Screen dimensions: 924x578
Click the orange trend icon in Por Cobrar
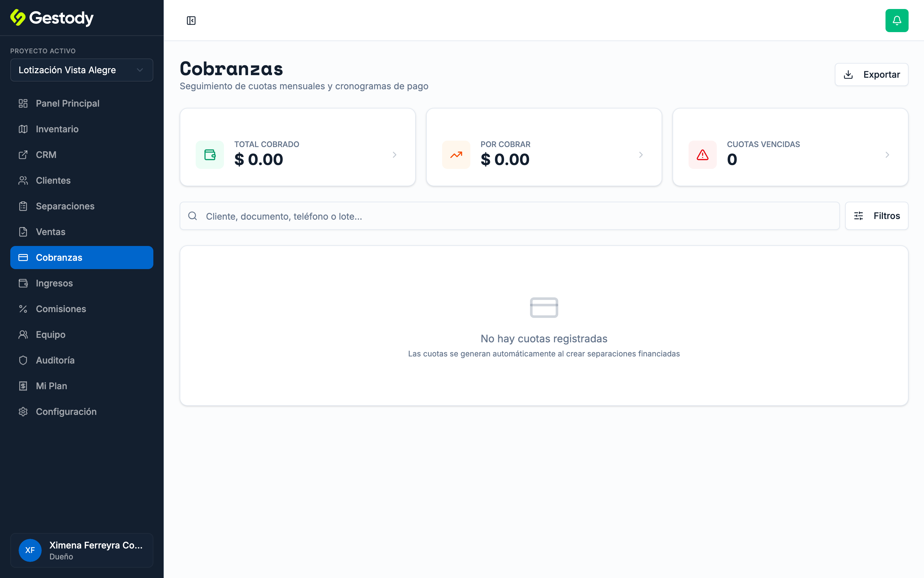click(x=456, y=155)
